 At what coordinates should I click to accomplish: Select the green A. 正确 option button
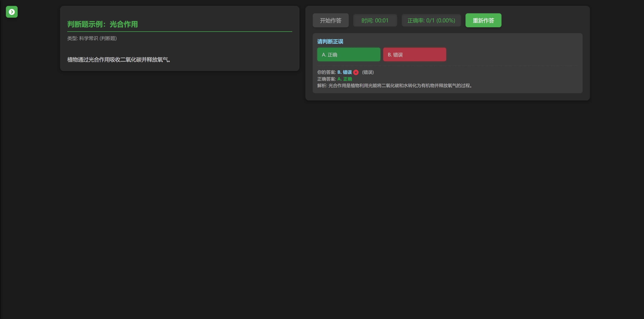pyautogui.click(x=348, y=54)
